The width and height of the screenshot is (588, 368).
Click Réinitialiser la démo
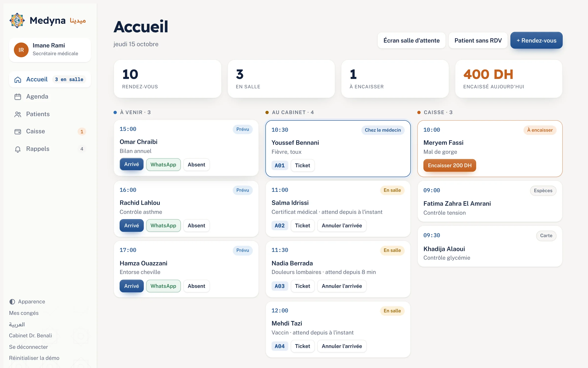(x=34, y=358)
